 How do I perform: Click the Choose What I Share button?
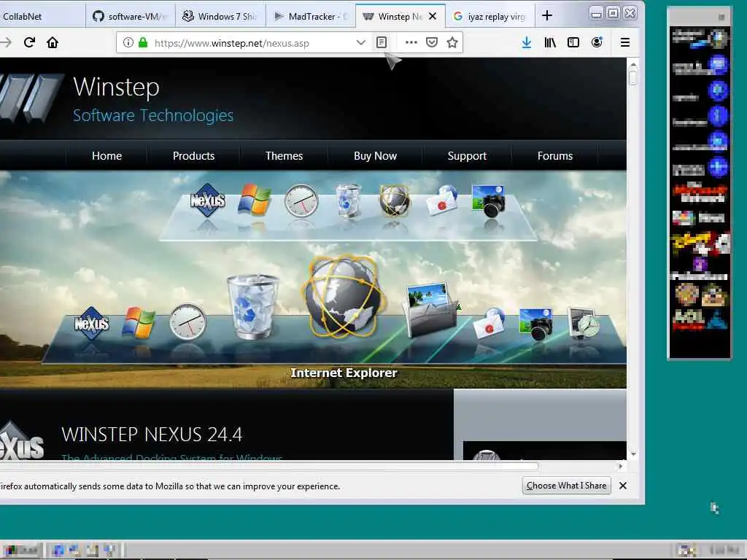(x=566, y=486)
